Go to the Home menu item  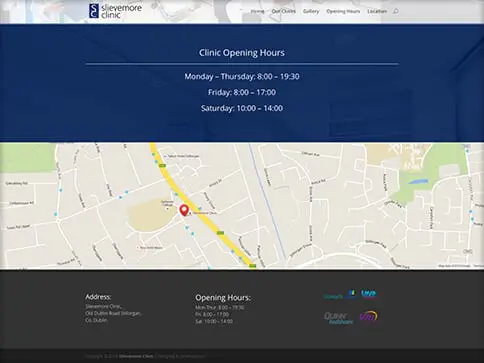pos(257,11)
